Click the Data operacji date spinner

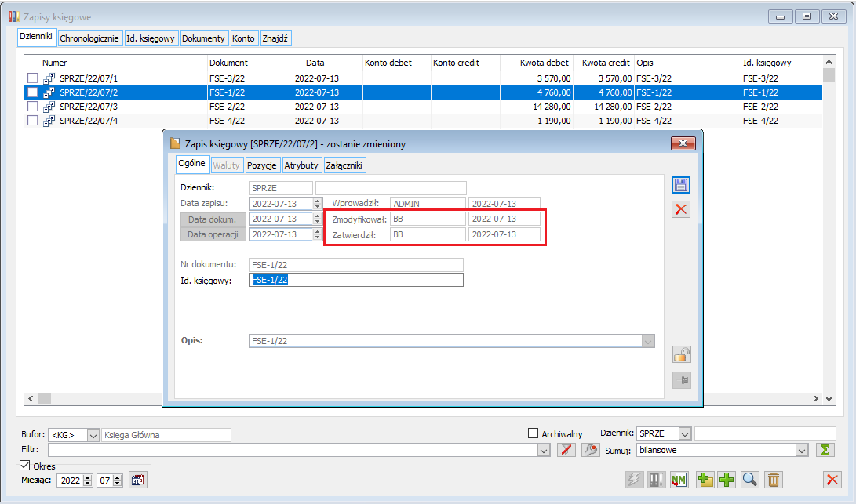pyautogui.click(x=317, y=234)
